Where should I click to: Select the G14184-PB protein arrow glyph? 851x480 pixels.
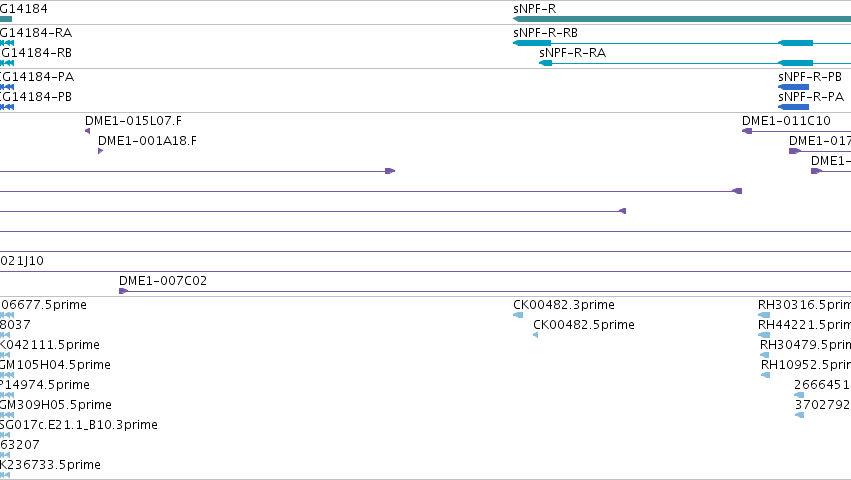click(x=7, y=107)
